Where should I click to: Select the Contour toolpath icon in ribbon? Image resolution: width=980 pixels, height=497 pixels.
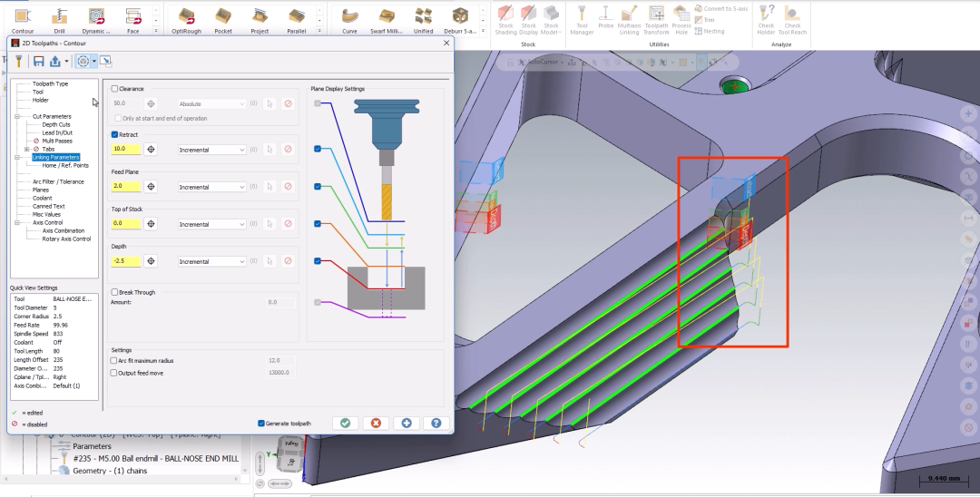coord(23,19)
